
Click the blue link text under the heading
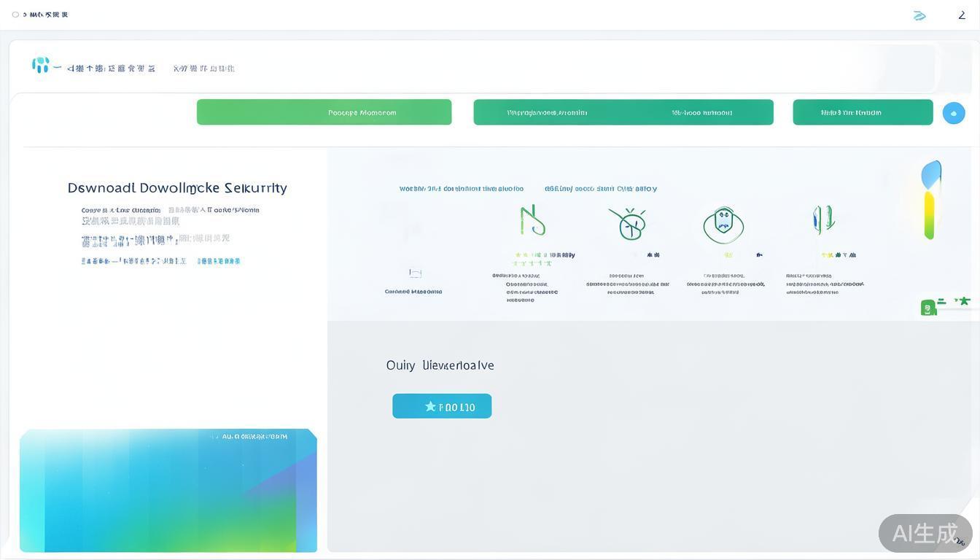click(x=219, y=261)
